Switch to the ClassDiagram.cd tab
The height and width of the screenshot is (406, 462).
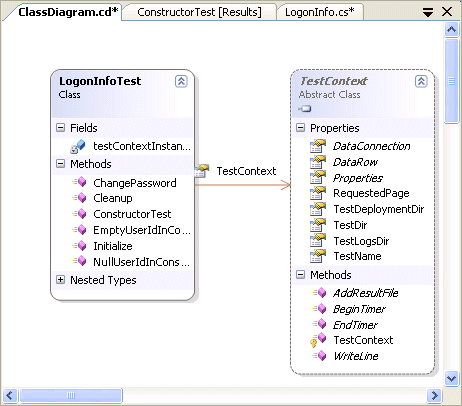[x=68, y=12]
